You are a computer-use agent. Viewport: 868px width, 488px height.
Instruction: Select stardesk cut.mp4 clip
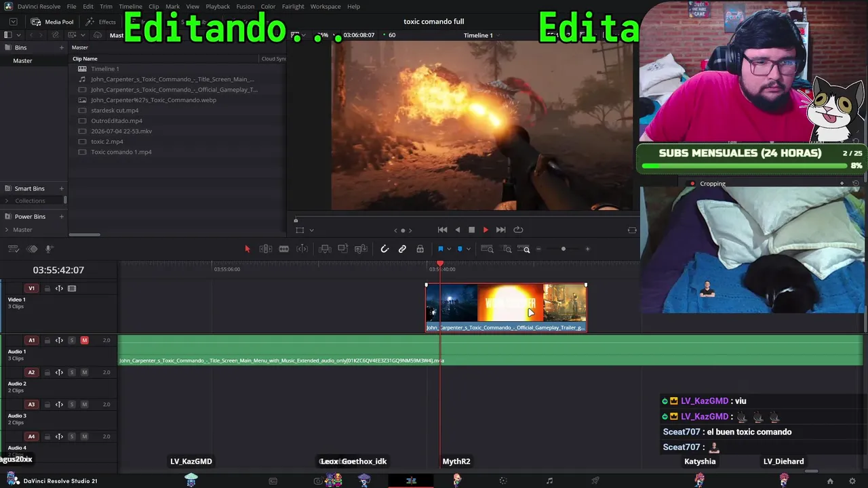point(115,110)
